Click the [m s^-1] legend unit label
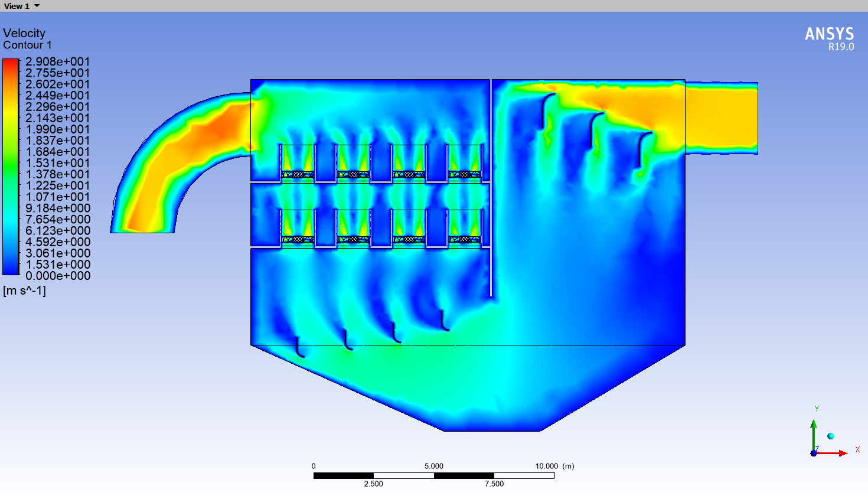 24,291
